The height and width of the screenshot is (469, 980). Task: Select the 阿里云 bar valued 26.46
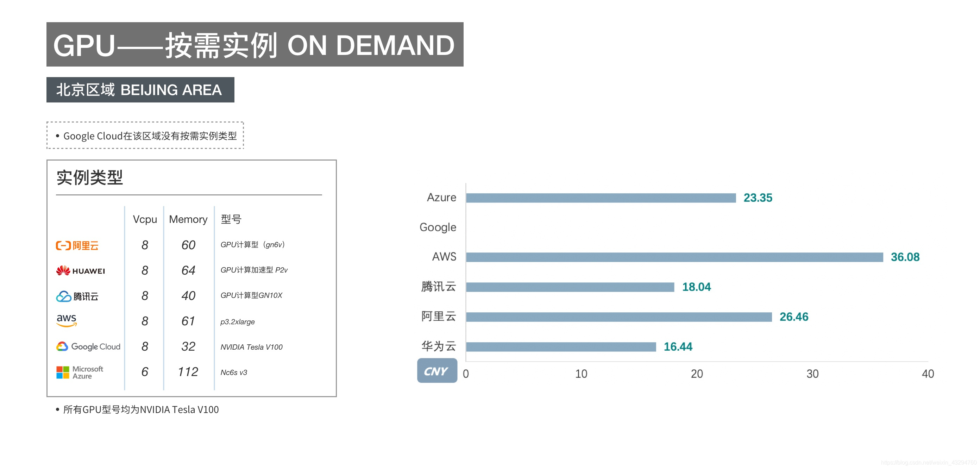click(x=618, y=317)
